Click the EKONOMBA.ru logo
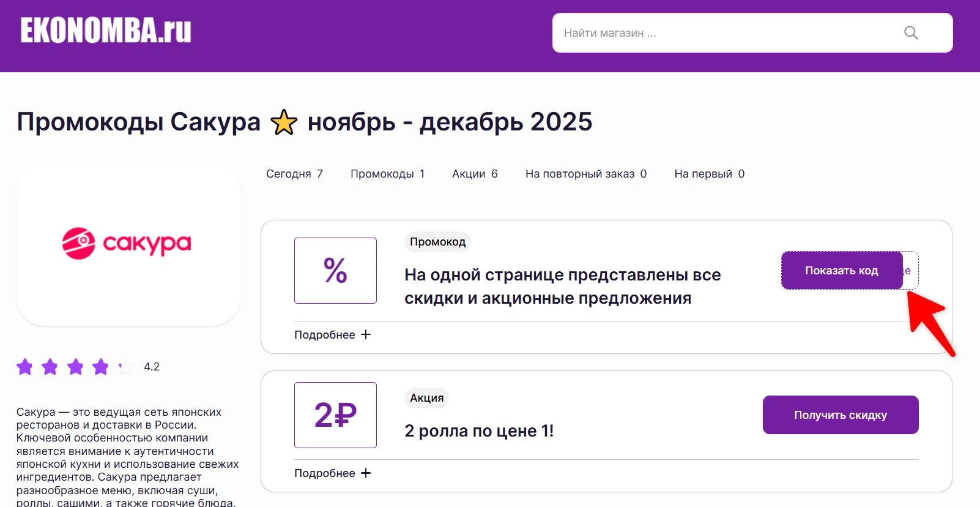 click(x=104, y=31)
